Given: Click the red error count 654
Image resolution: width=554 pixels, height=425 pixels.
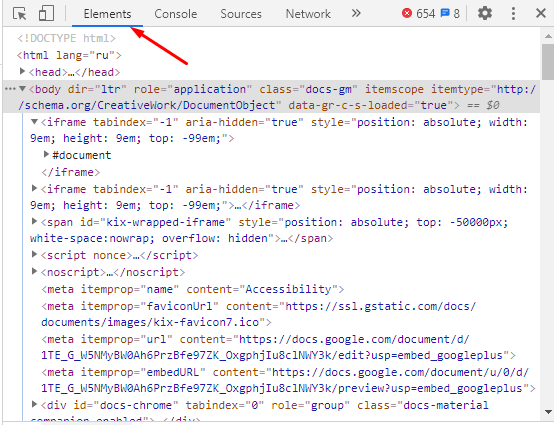Looking at the screenshot, I should point(418,13).
